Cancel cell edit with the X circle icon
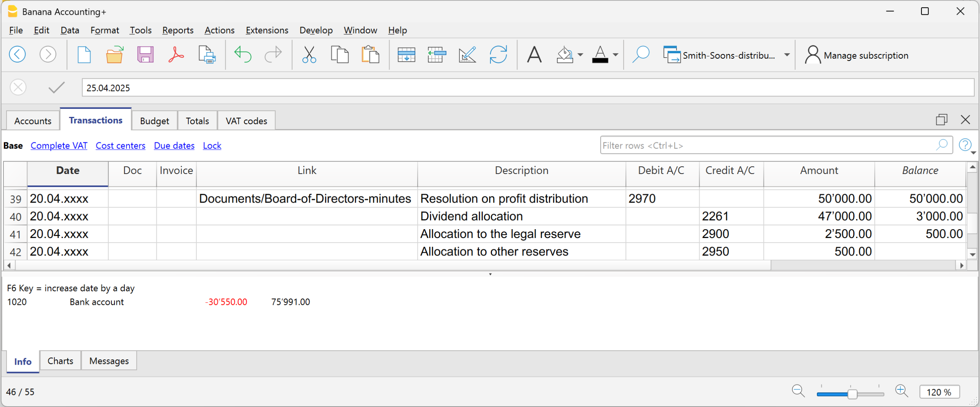This screenshot has width=980, height=407. point(18,87)
